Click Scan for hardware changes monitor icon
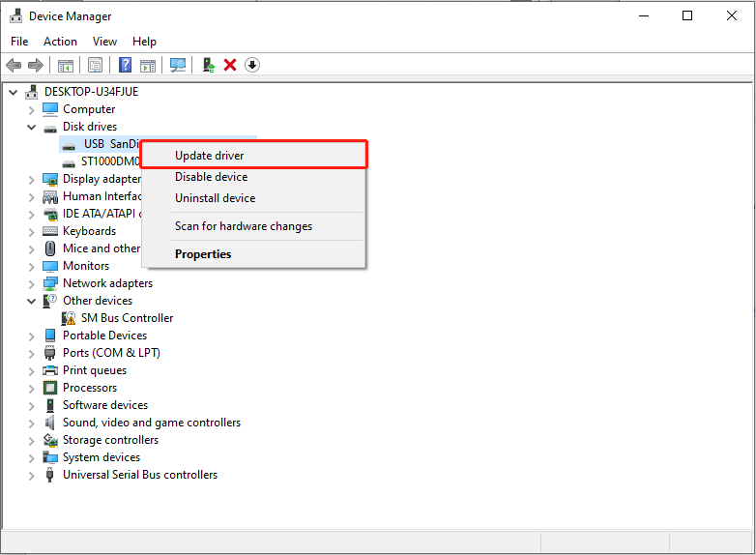This screenshot has width=756, height=555. coord(178,65)
